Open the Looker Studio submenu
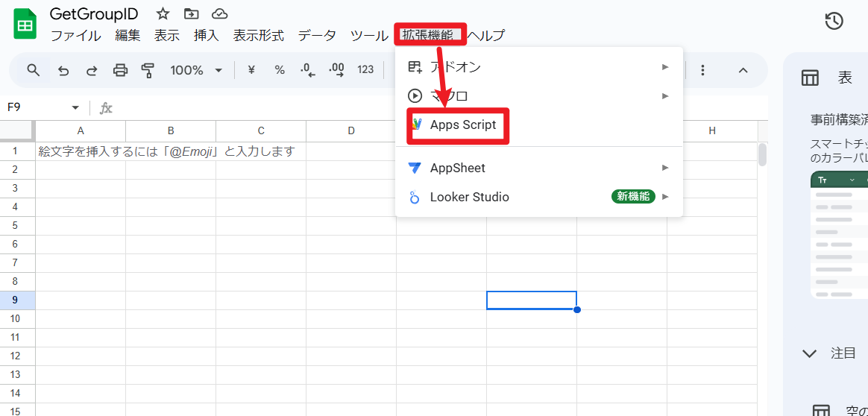868x416 pixels. (539, 196)
